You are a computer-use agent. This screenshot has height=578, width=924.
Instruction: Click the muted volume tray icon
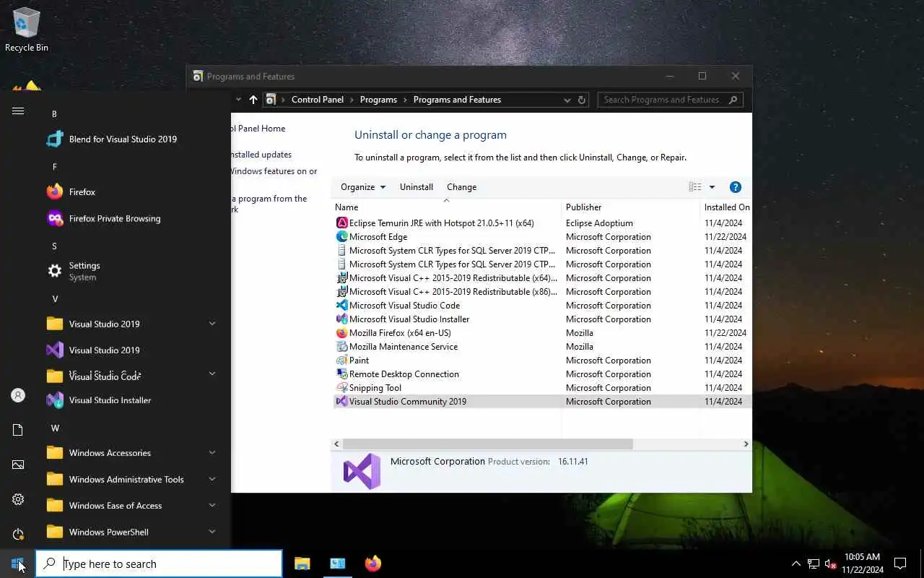(x=830, y=564)
